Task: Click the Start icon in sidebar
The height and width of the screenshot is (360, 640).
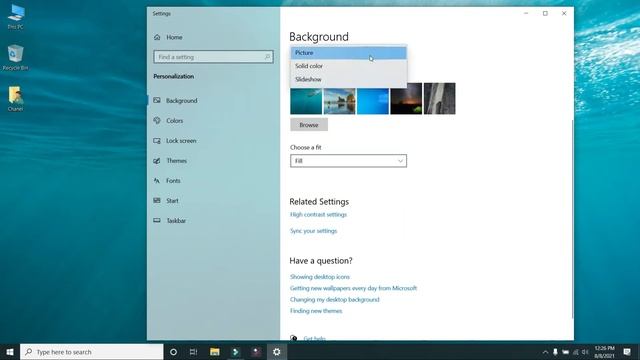Action: [x=157, y=200]
